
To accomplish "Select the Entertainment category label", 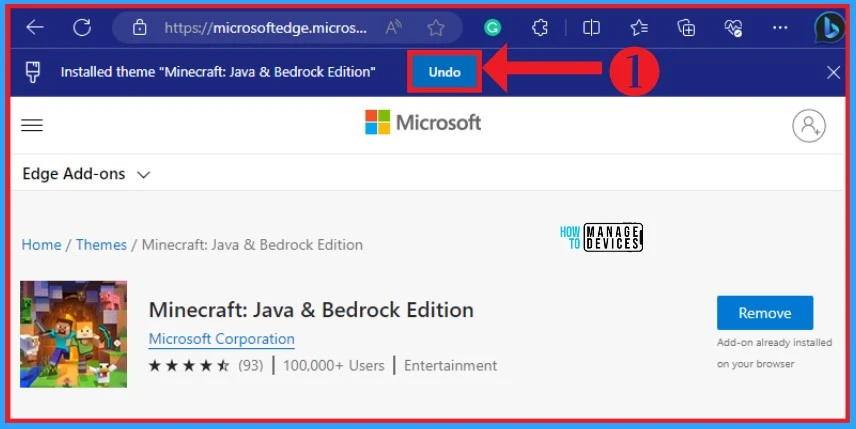I will (450, 365).
